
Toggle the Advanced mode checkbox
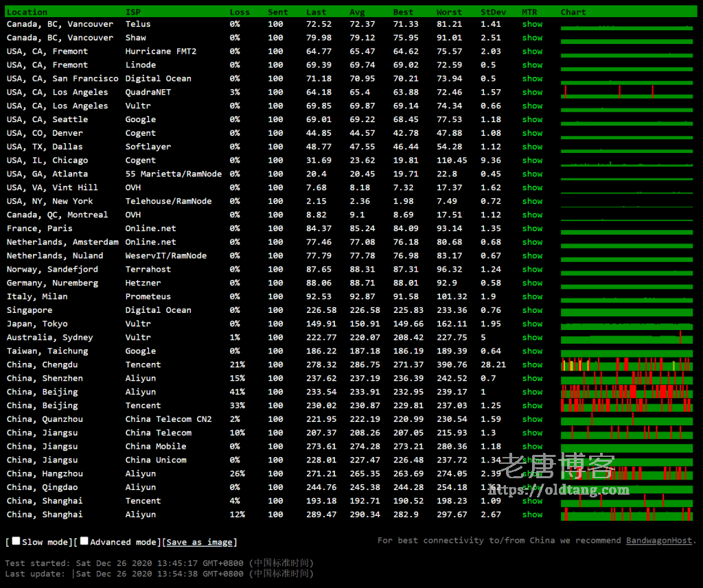tap(84, 541)
